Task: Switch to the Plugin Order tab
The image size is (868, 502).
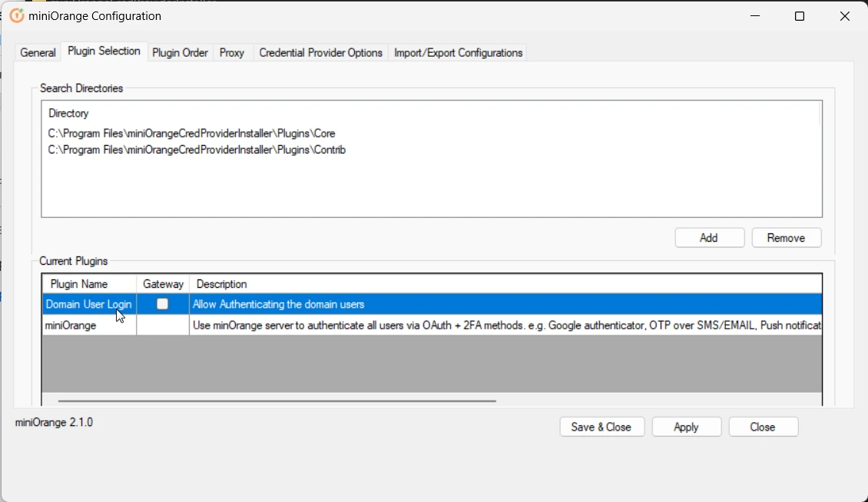Action: click(x=180, y=53)
